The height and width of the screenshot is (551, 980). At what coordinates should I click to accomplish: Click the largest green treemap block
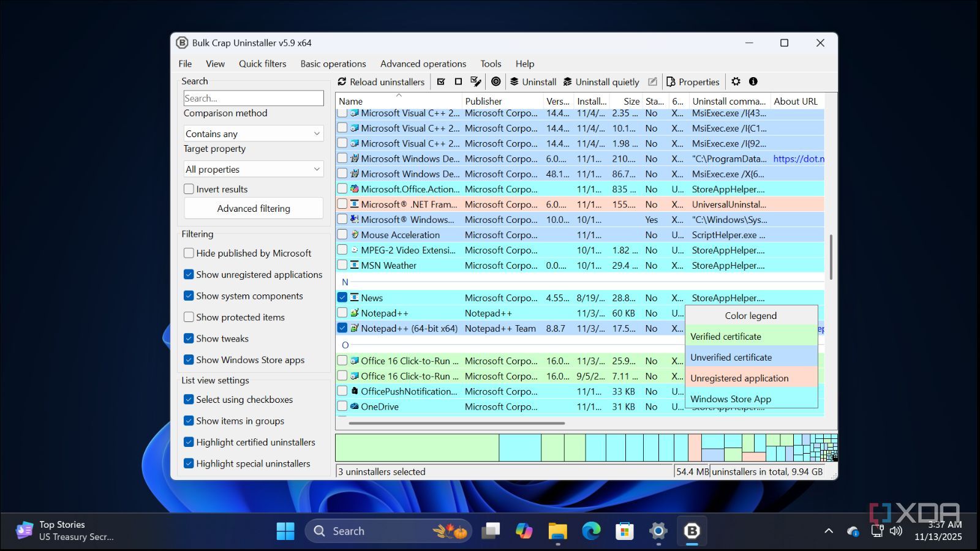point(417,448)
